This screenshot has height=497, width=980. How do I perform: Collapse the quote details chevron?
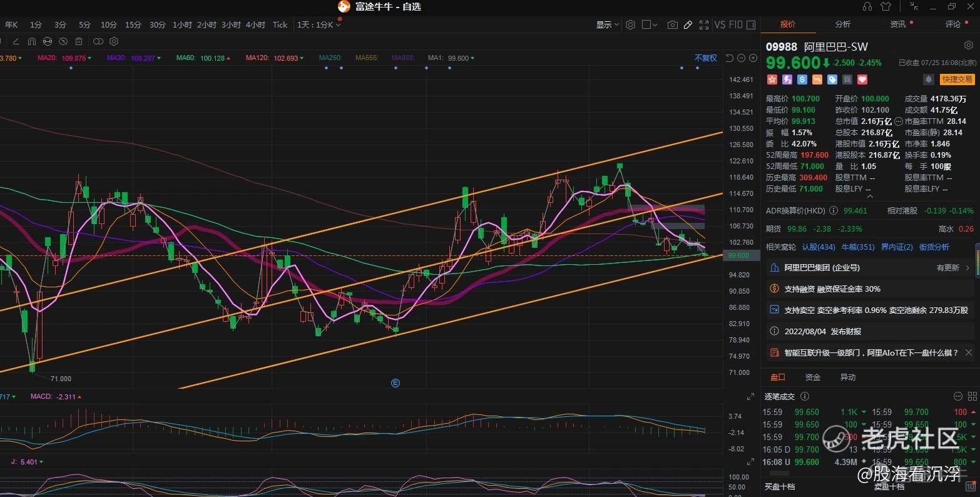(870, 196)
